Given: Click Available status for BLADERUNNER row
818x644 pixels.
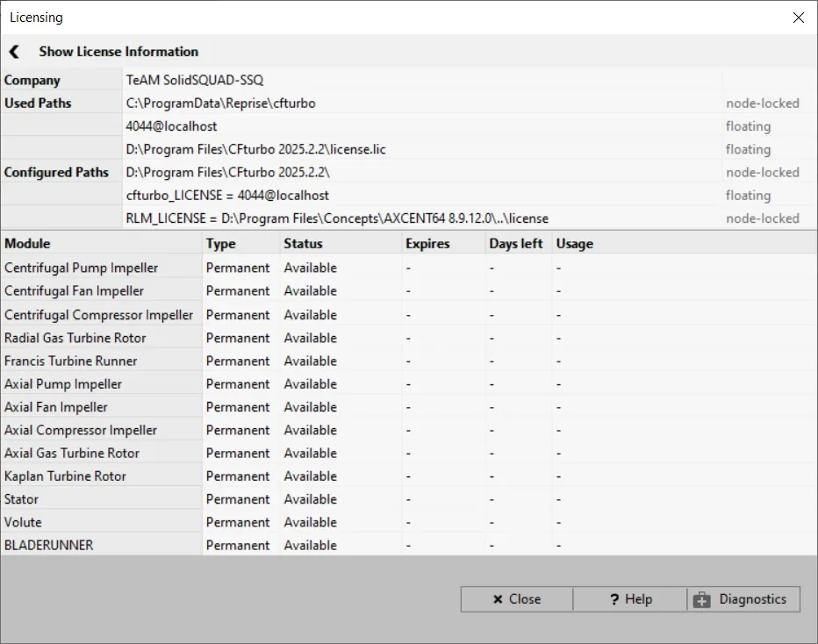Looking at the screenshot, I should (x=311, y=545).
